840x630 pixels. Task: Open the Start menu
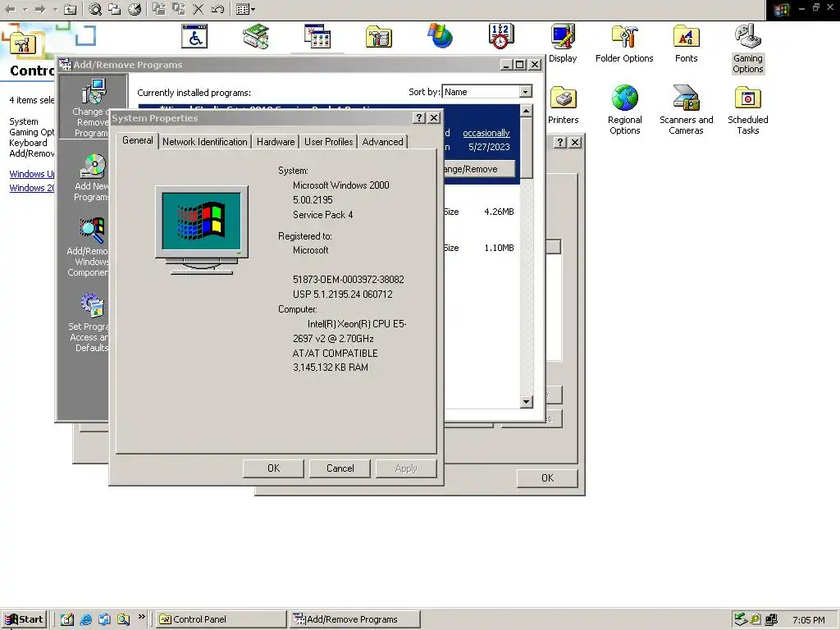pyautogui.click(x=24, y=619)
